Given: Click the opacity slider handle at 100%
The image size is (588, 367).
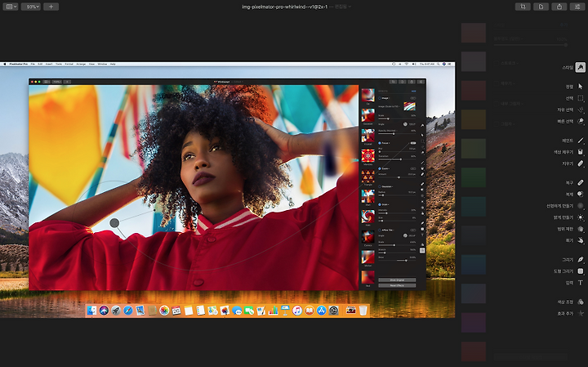Looking at the screenshot, I should [x=565, y=45].
